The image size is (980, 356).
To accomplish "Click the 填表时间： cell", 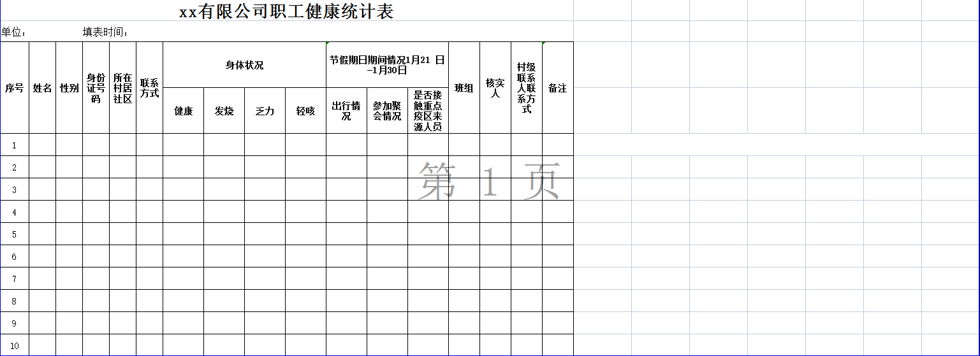I will click(x=106, y=32).
